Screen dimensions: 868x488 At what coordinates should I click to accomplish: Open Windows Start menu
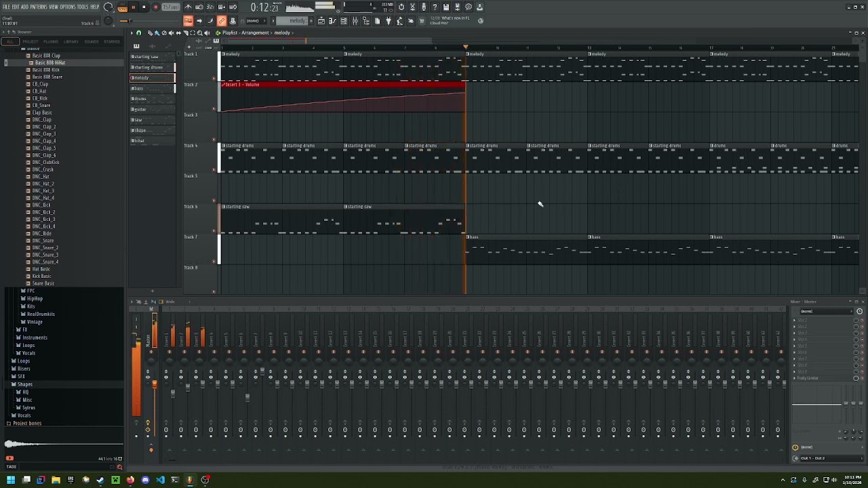pos(11,480)
